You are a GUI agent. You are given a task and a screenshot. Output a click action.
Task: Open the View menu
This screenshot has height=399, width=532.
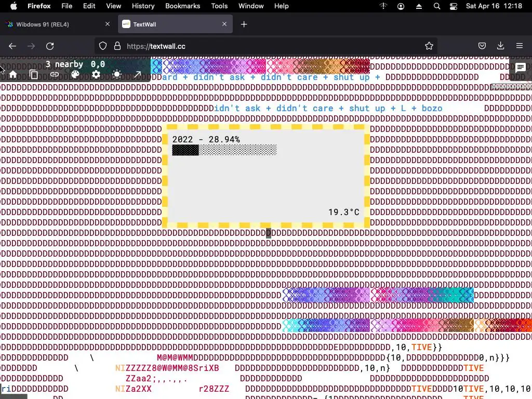pyautogui.click(x=113, y=6)
